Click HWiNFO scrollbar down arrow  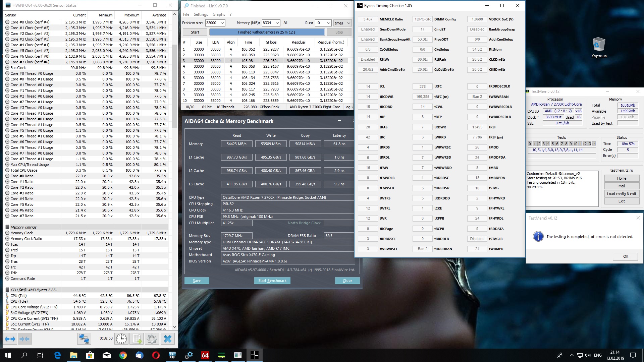174,327
